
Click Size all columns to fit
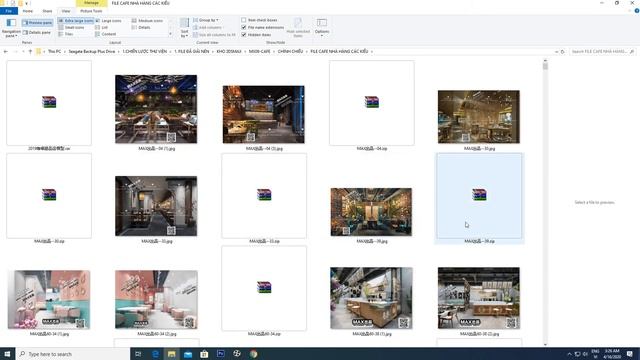pos(214,35)
